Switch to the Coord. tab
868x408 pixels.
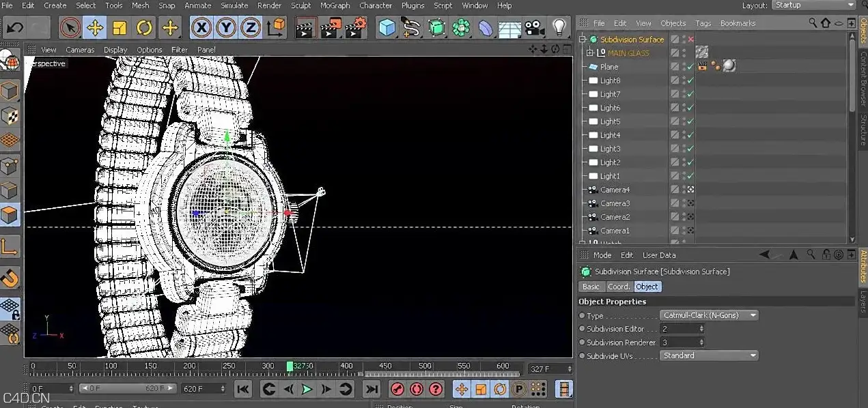click(619, 287)
